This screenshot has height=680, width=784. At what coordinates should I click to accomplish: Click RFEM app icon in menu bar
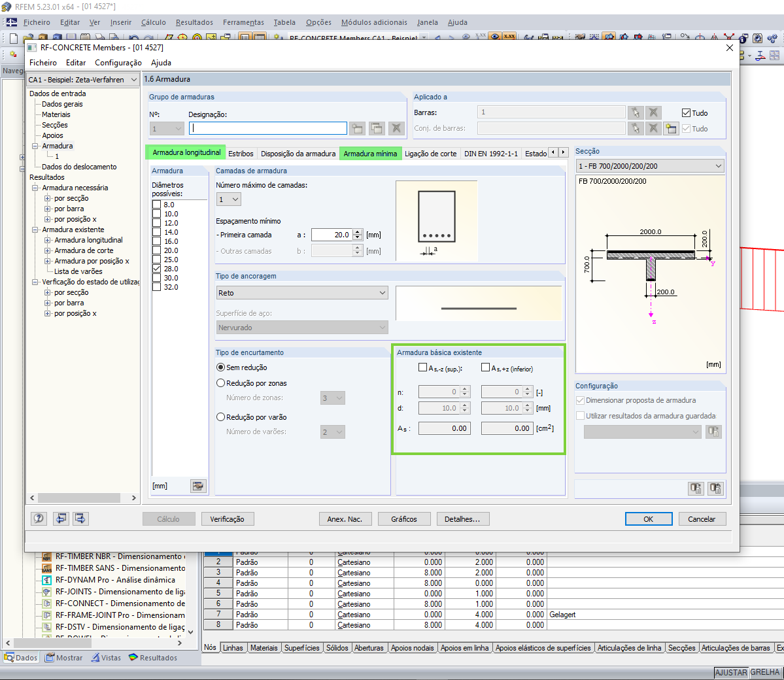click(11, 22)
